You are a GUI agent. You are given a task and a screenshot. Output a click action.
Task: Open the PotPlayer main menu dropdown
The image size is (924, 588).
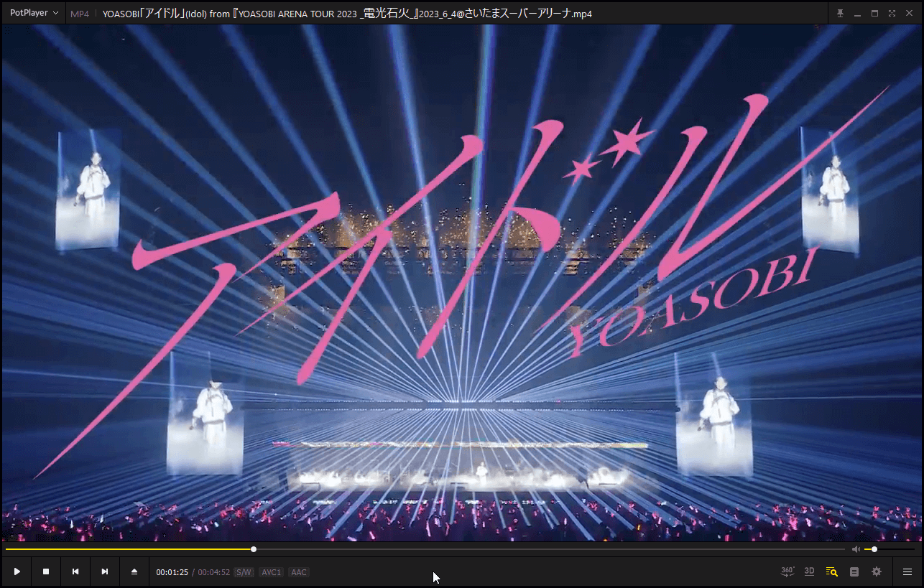click(x=34, y=13)
